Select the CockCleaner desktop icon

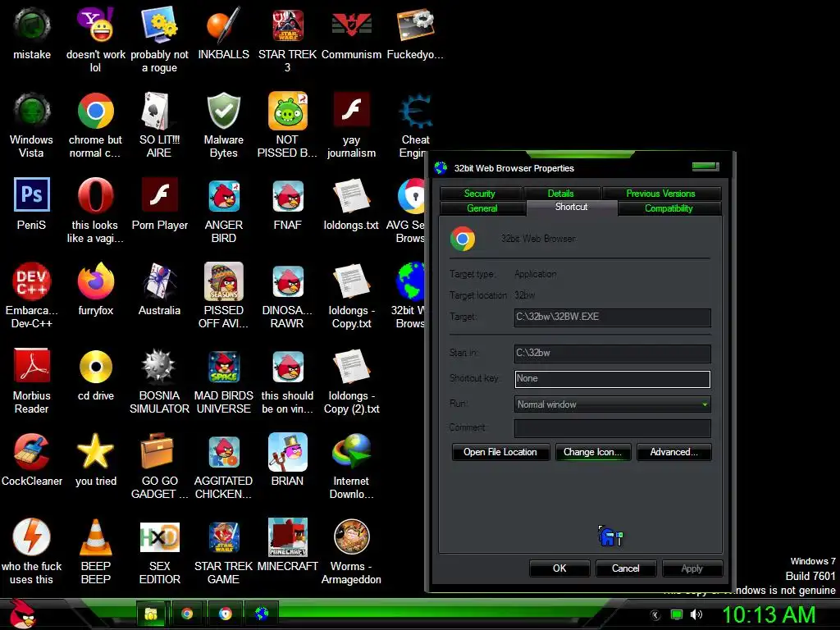click(32, 459)
